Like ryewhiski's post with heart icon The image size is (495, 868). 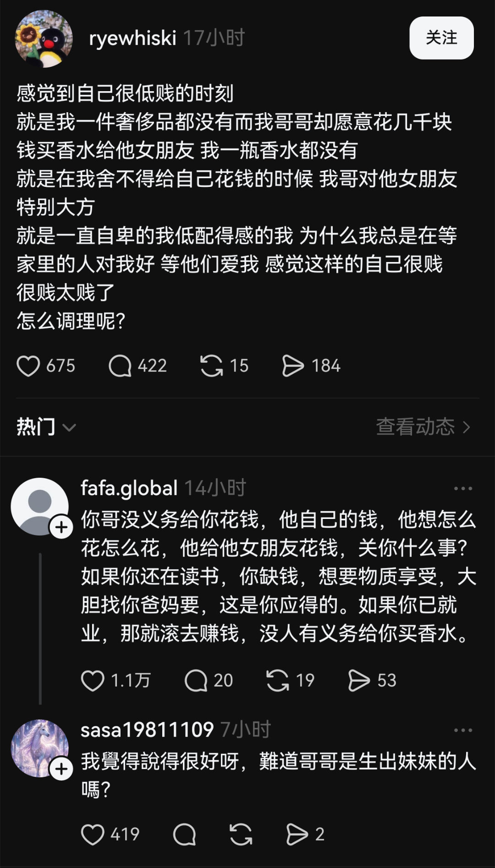(x=28, y=366)
